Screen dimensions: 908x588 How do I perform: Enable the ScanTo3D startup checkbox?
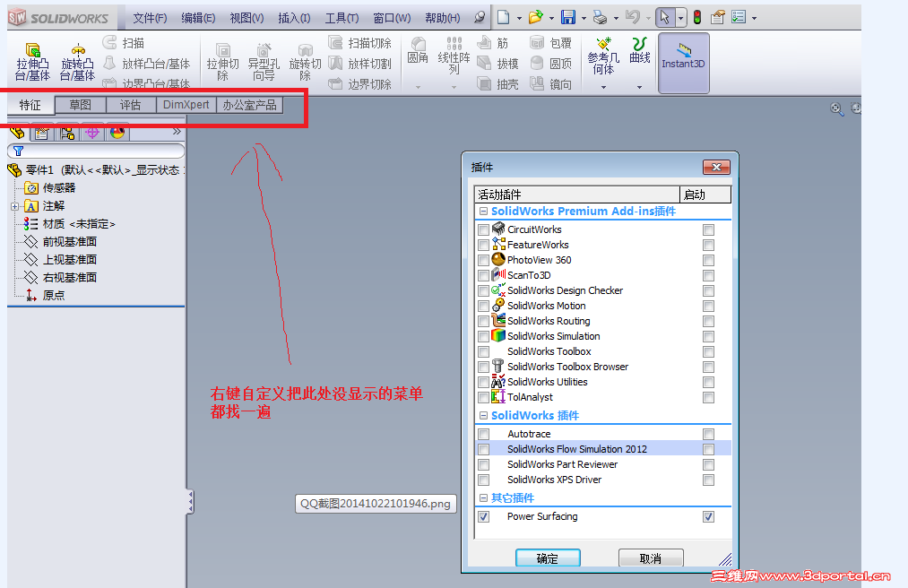coord(708,275)
